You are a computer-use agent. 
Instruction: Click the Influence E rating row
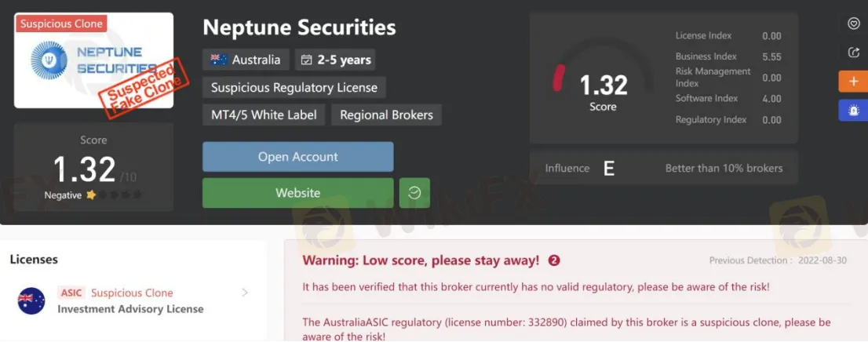pyautogui.click(x=663, y=168)
